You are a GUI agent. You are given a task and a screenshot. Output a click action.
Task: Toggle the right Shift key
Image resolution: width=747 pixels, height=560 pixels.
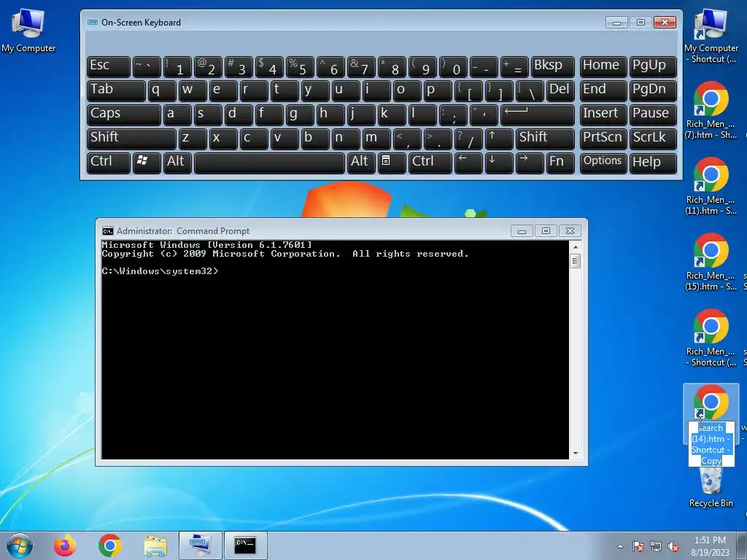tap(545, 139)
